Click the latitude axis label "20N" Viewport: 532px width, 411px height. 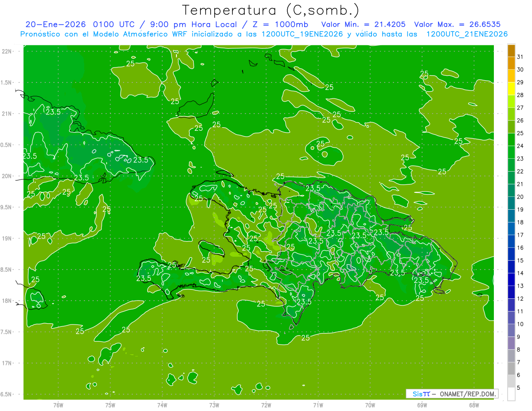pyautogui.click(x=7, y=176)
